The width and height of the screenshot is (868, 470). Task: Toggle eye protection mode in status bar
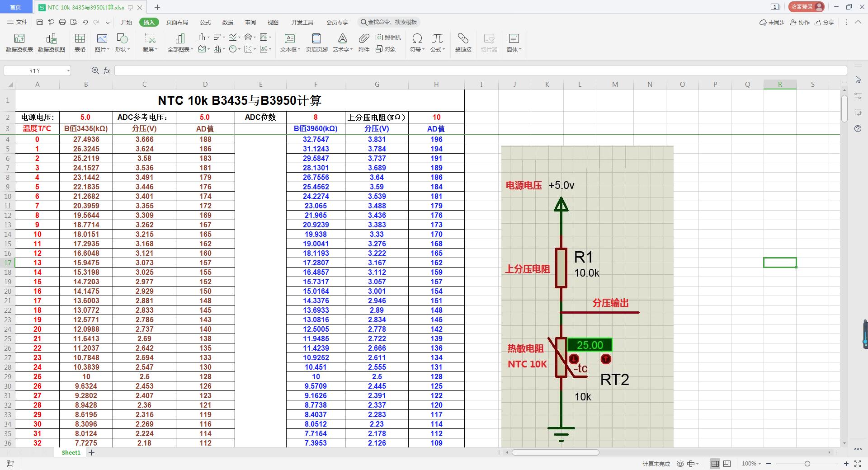coord(680,464)
